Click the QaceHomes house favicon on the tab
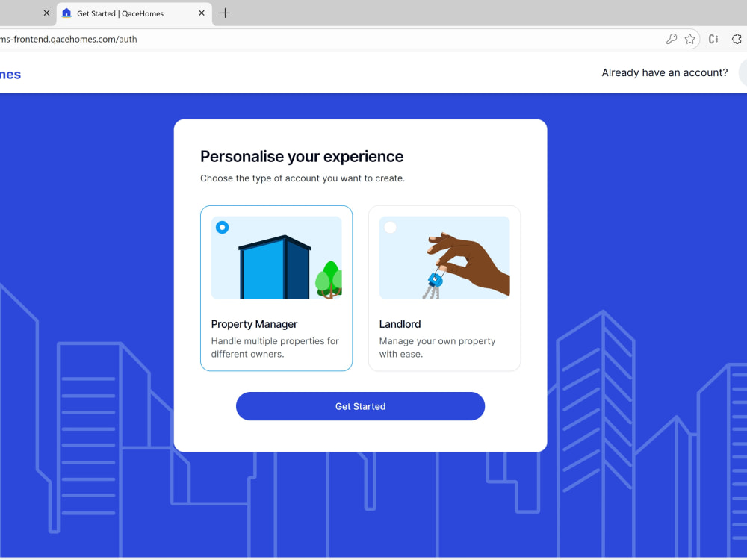The width and height of the screenshot is (747, 560). click(66, 13)
